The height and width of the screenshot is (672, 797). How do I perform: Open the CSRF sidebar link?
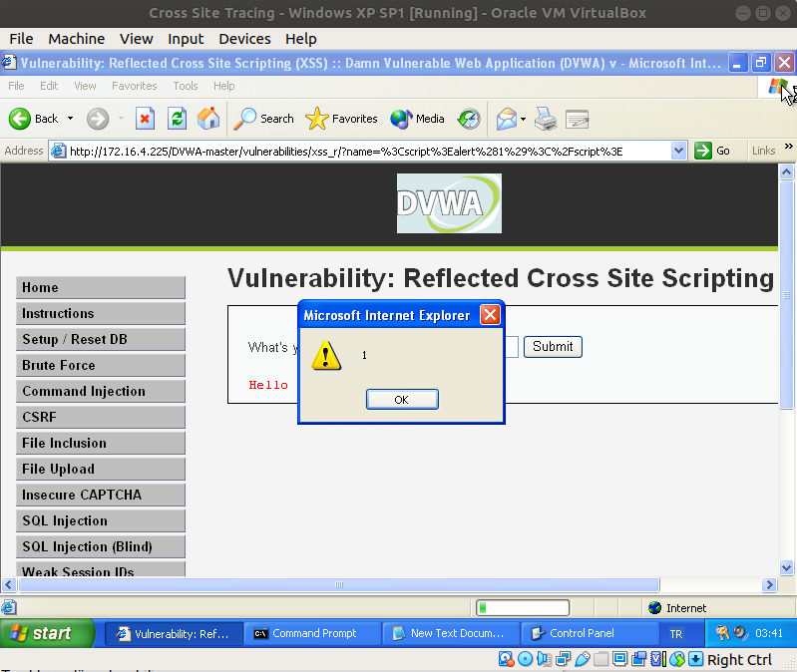(x=100, y=417)
